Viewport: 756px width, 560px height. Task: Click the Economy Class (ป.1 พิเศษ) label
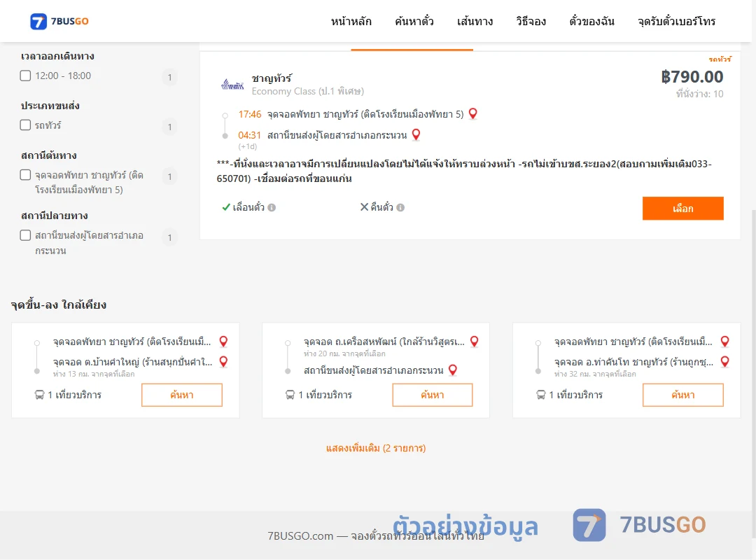click(x=307, y=91)
